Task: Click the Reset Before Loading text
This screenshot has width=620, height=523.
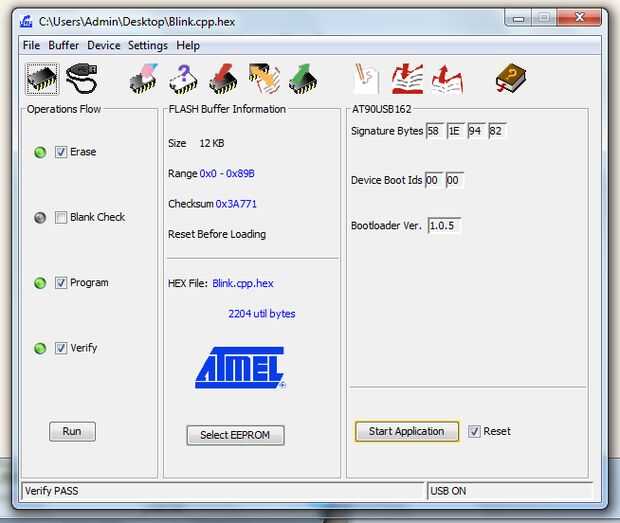Action: click(217, 234)
